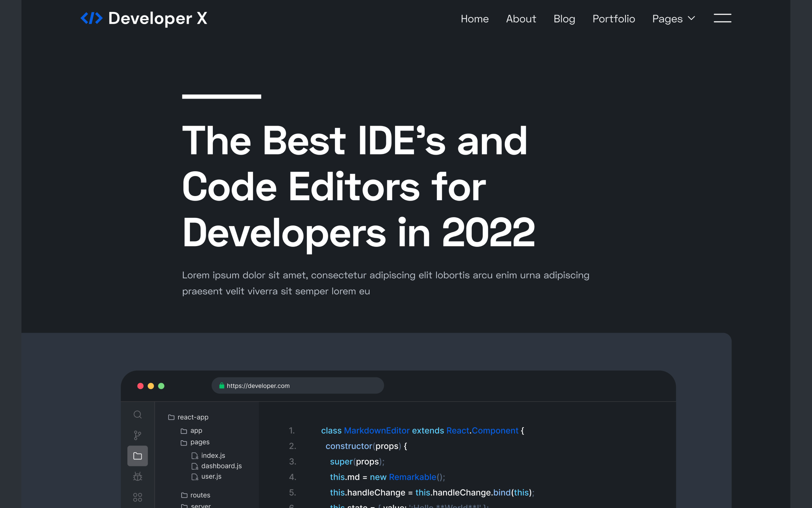Open the Portfolio nav item
Screen dimensions: 812x508
point(614,19)
